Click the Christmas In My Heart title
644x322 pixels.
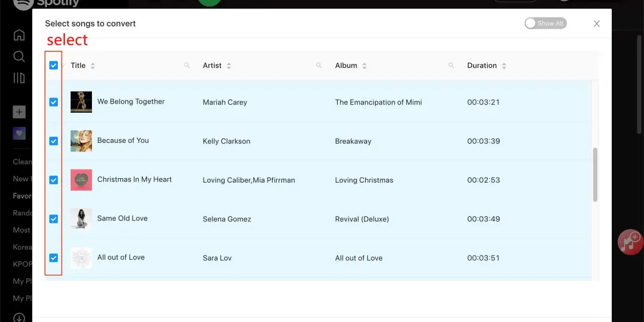click(134, 179)
